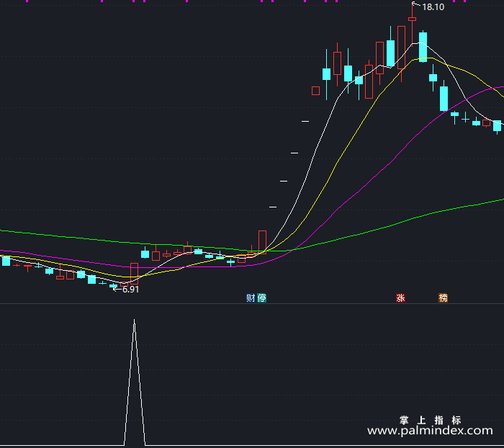The height and width of the screenshot is (448, 504).
Task: Click the 停 marker icon below the chart
Action: [261, 298]
